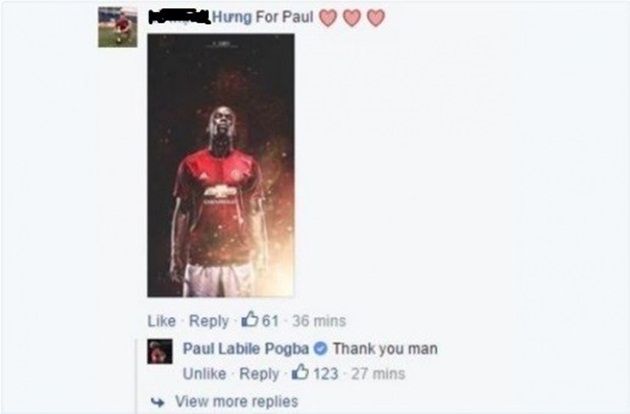The image size is (630, 414).
Task: Open Paul Labile Pogba's profile name
Action: (x=246, y=348)
